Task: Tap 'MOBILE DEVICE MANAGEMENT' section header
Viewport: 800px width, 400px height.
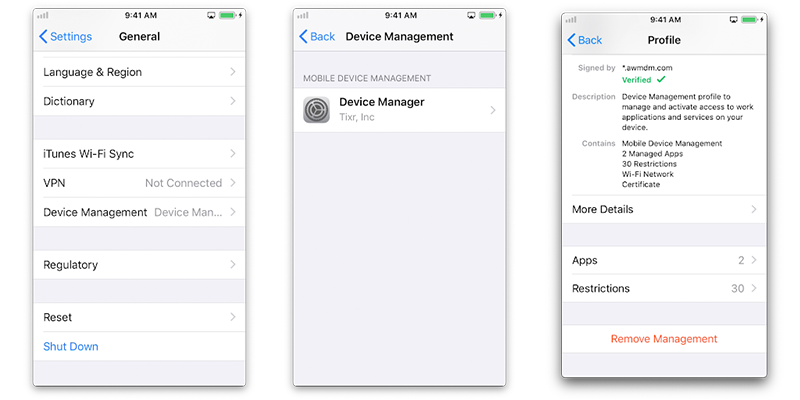Action: point(367,78)
